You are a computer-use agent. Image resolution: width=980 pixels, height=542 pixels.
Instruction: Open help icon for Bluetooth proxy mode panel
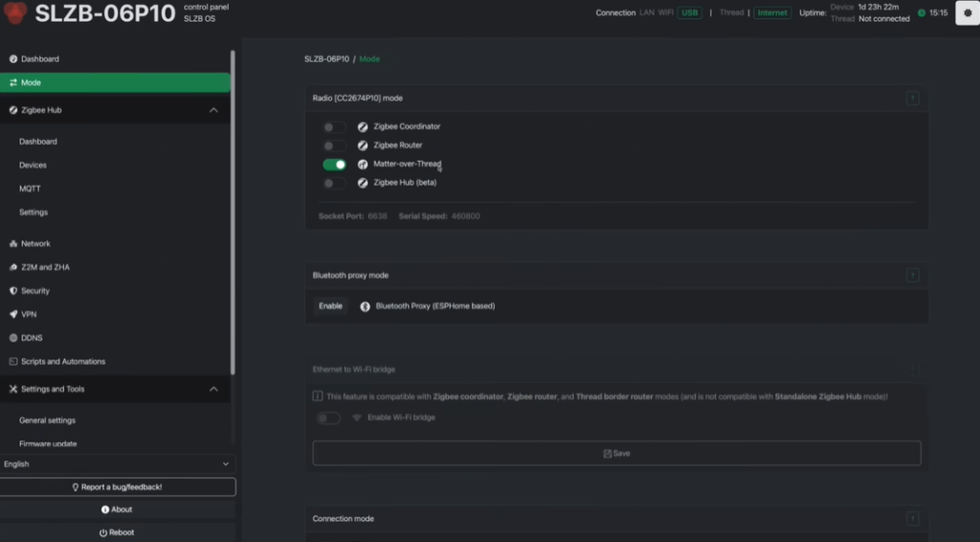click(x=912, y=275)
